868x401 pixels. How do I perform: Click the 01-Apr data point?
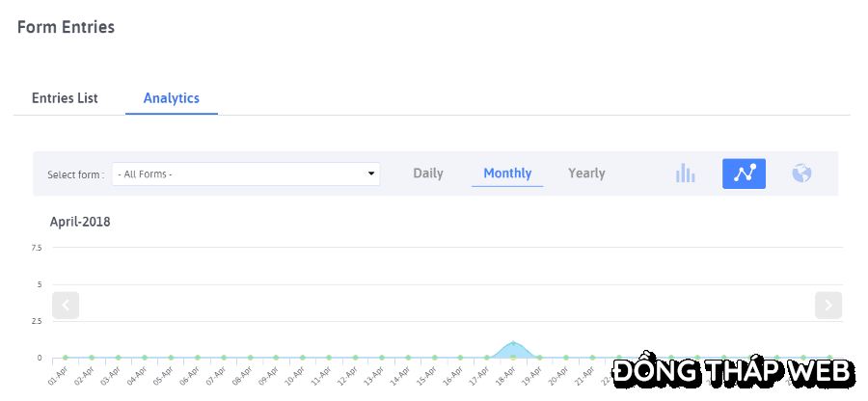(x=66, y=358)
